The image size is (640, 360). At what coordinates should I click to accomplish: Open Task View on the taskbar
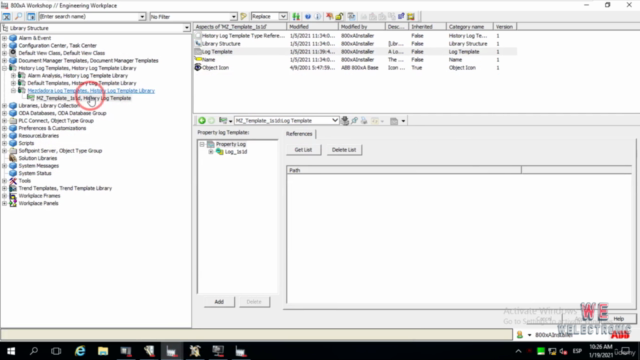click(56, 351)
